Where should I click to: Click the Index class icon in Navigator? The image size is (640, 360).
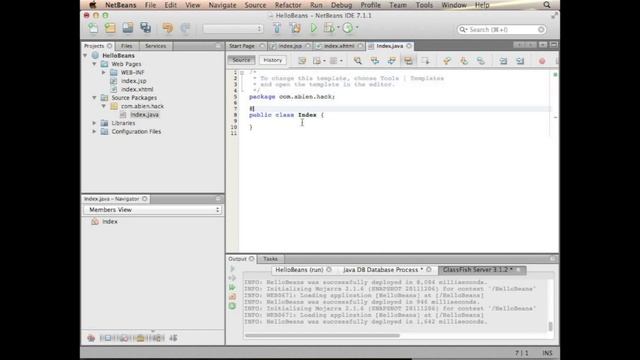tap(95, 222)
